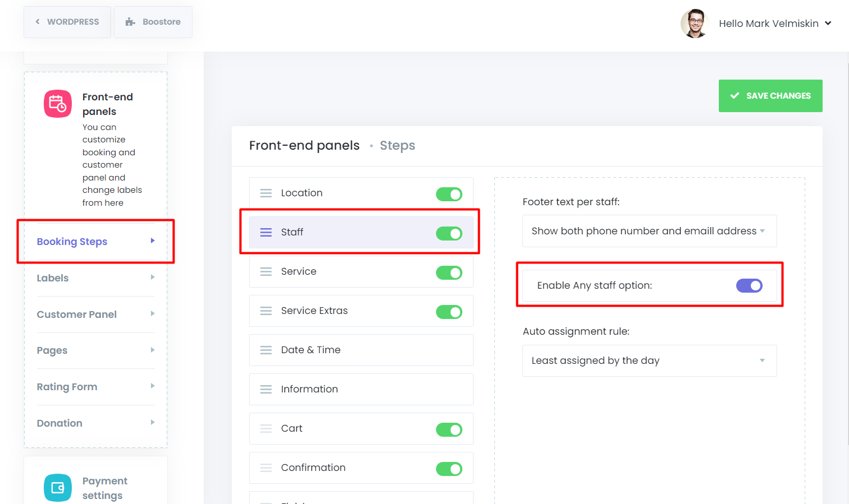
Task: Go back to WORDPRESS
Action: (67, 22)
